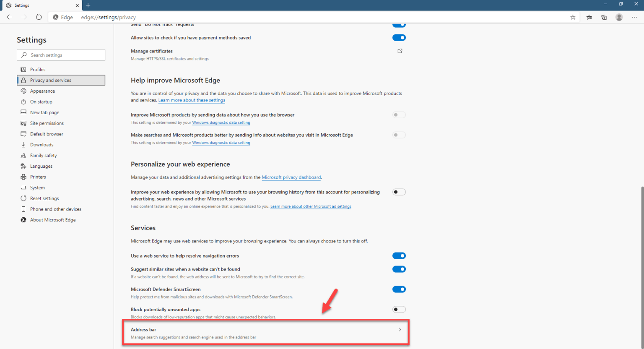Select Privacy and services in sidebar
The image size is (644, 349).
point(61,80)
